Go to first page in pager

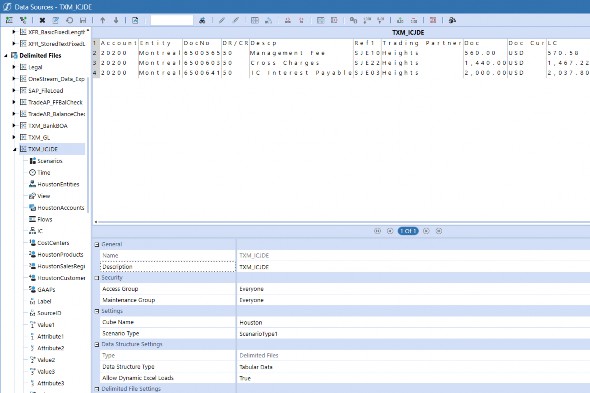[x=377, y=231]
